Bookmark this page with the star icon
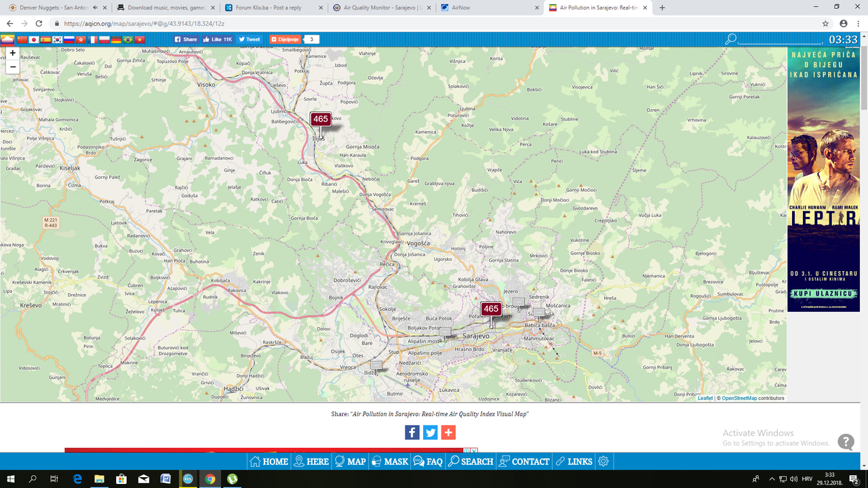 825,23
